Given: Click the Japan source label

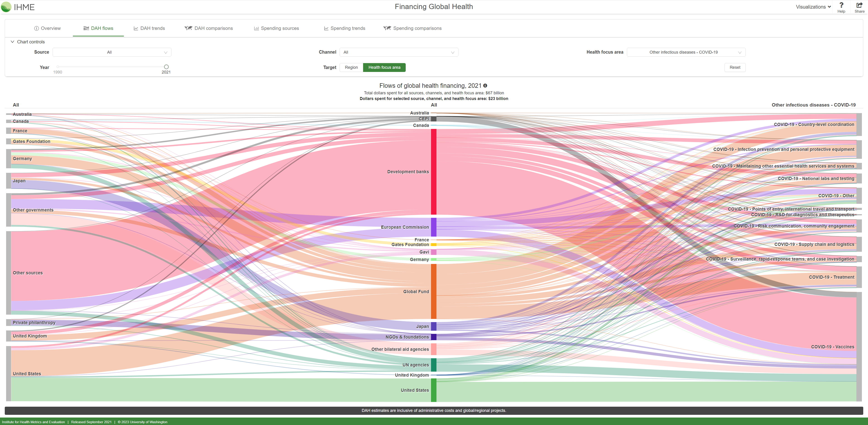Looking at the screenshot, I should coord(19,181).
